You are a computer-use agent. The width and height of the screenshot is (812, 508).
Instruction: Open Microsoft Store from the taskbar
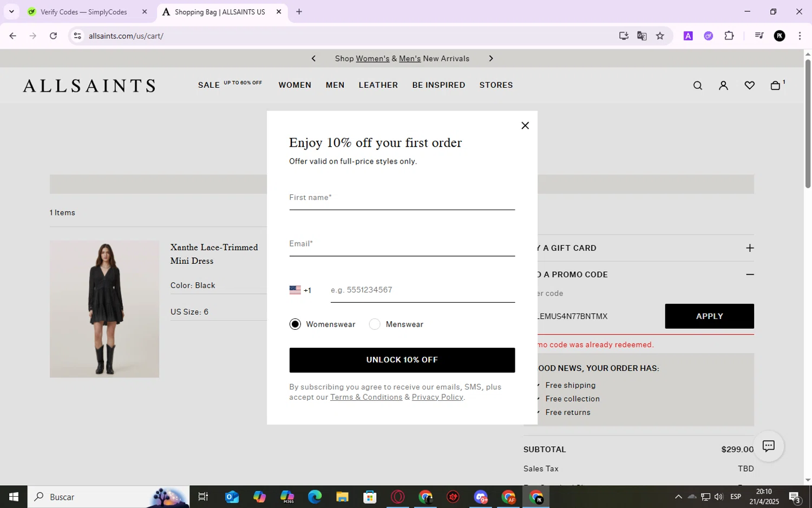[370, 497]
